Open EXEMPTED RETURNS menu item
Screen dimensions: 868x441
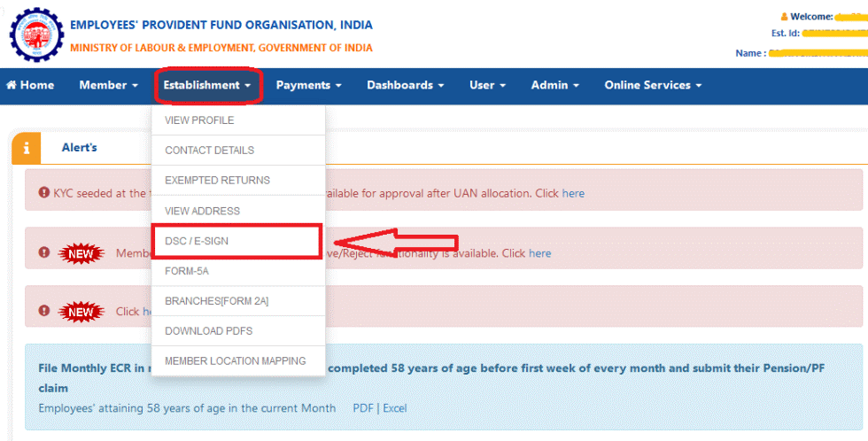238,181
